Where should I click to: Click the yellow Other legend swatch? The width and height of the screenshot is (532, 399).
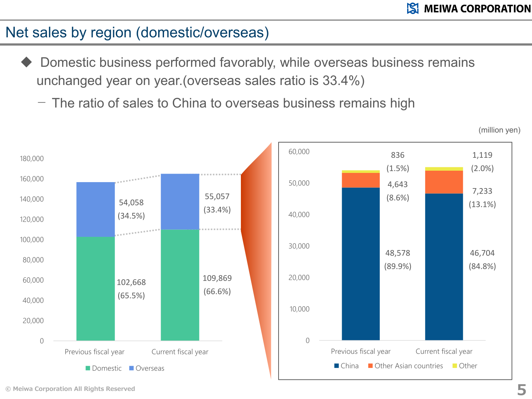point(455,366)
